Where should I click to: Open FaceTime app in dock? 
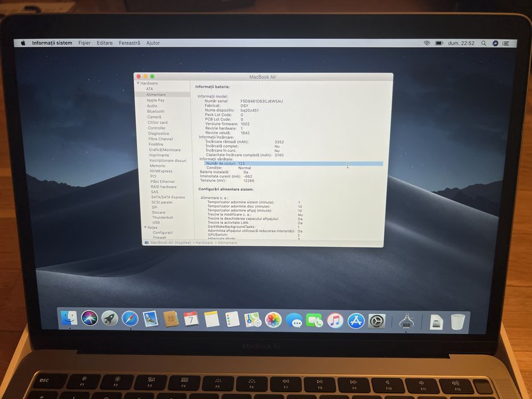click(x=315, y=320)
